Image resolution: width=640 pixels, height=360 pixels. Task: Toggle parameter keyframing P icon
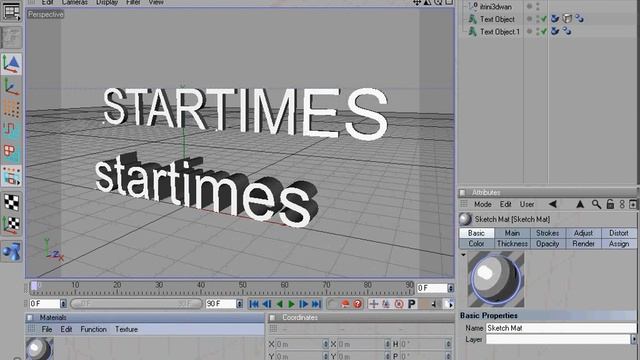coord(411,304)
